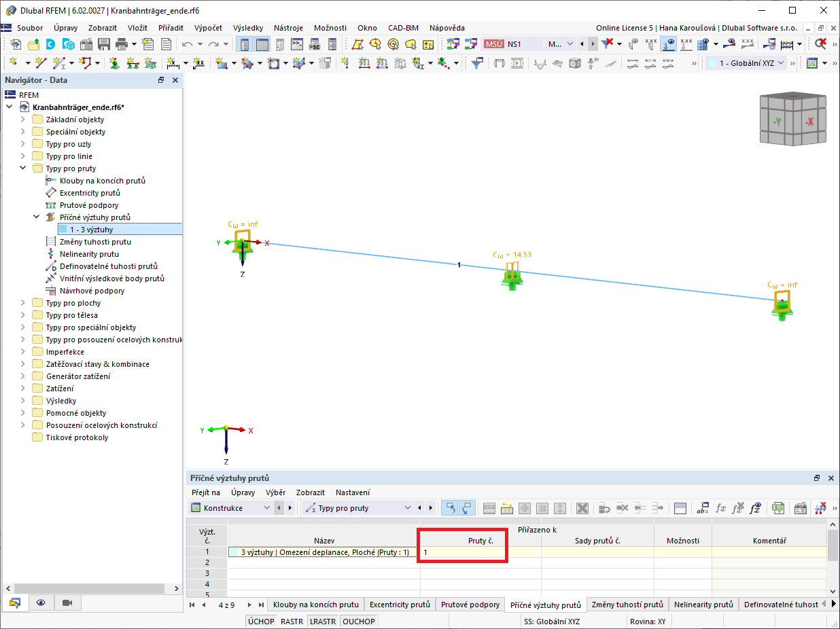Viewport: 840px width, 629px height.
Task: Switch to the Excentricity prutů tab
Action: [400, 605]
